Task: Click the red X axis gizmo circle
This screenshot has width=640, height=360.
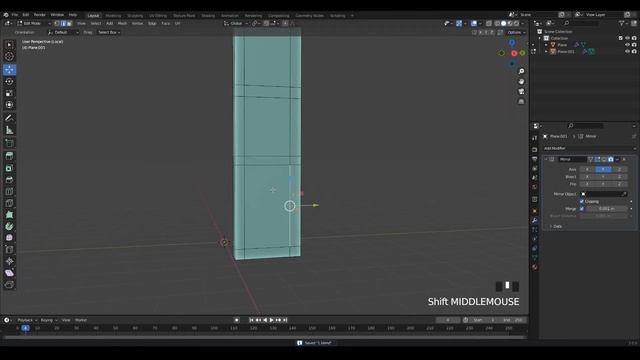Action: 514,53
